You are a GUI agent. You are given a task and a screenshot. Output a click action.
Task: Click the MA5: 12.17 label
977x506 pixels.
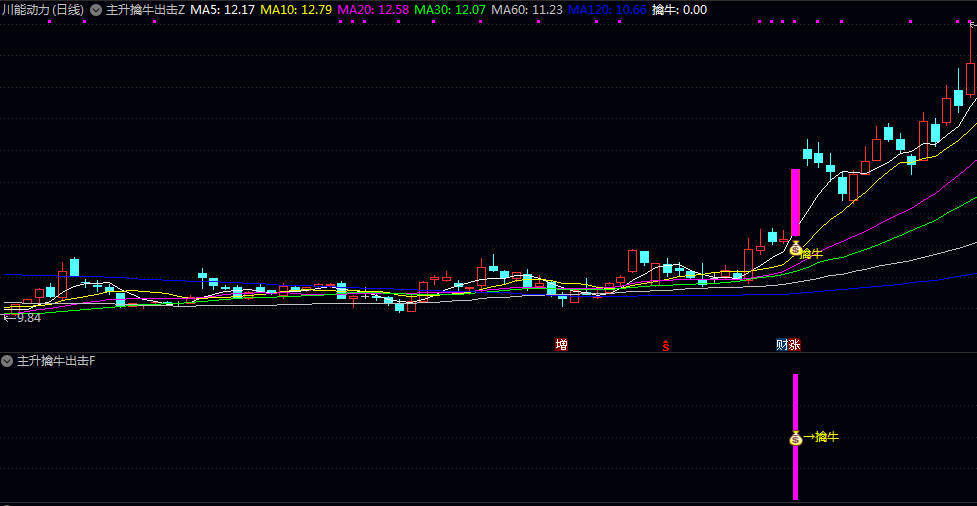click(x=222, y=10)
